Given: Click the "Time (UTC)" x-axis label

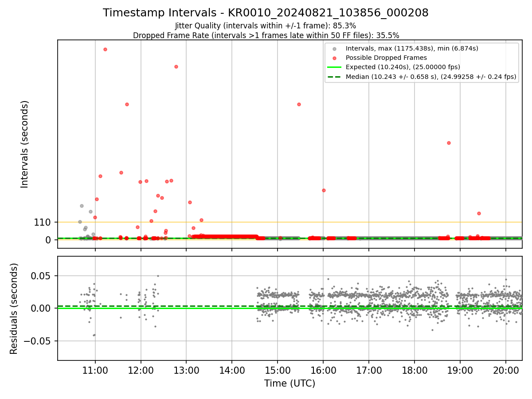Looking at the screenshot, I should pos(290,383).
